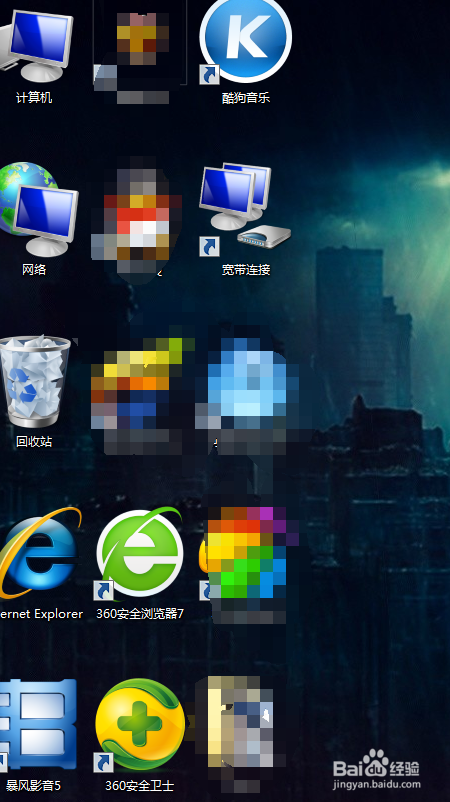Select the 暴风影音5 player icon
450x802 pixels.
click(x=37, y=725)
